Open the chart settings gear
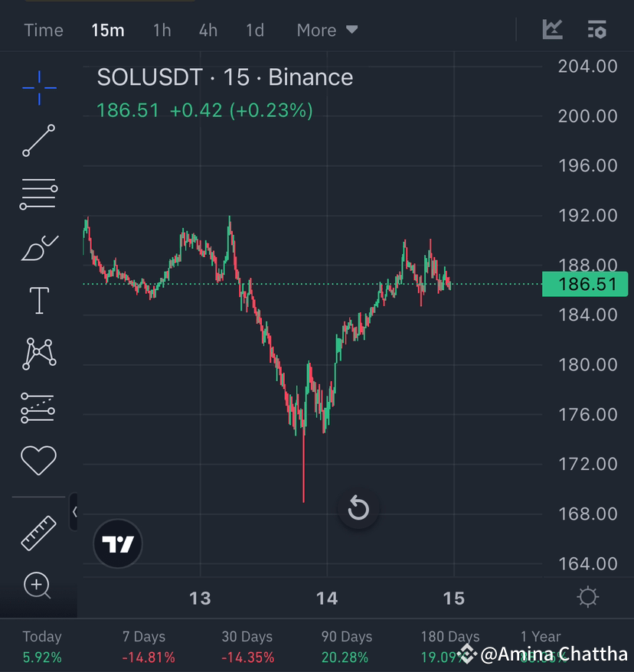The image size is (634, 672). (x=587, y=597)
